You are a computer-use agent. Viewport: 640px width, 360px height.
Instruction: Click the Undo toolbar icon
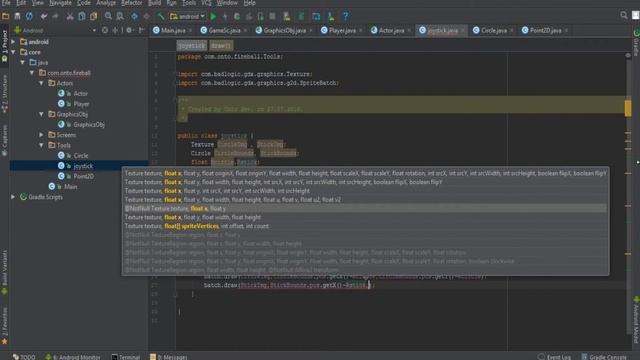pos(44,16)
